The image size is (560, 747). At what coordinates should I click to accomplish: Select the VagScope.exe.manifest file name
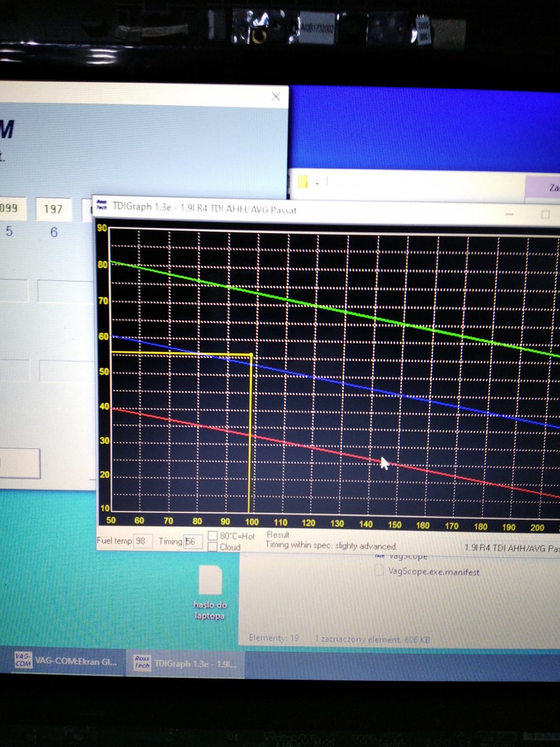tap(434, 571)
